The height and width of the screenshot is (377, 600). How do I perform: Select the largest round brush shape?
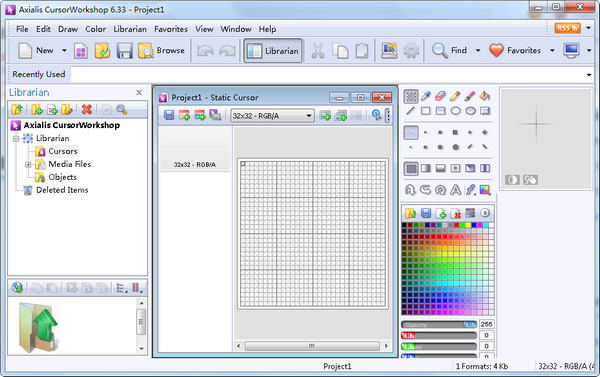pyautogui.click(x=455, y=147)
